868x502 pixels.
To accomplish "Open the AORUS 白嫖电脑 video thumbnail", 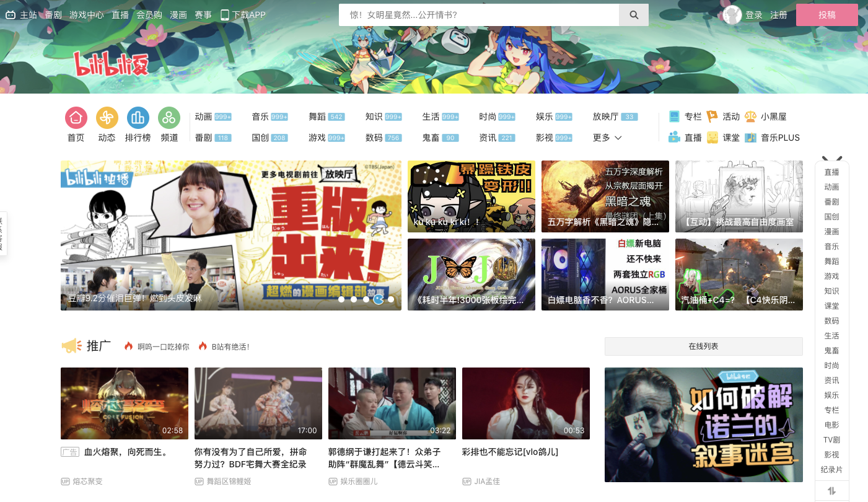I will coord(605,275).
